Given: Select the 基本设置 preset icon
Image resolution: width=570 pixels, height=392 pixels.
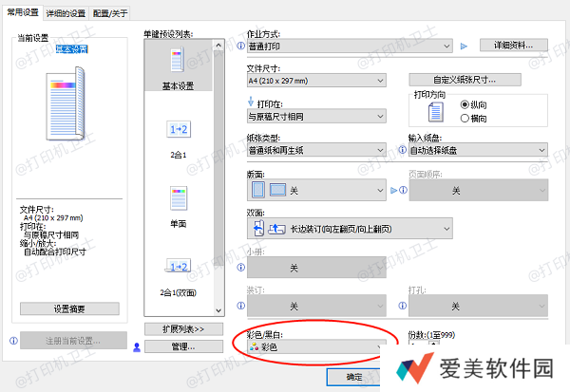Looking at the screenshot, I should [178, 60].
